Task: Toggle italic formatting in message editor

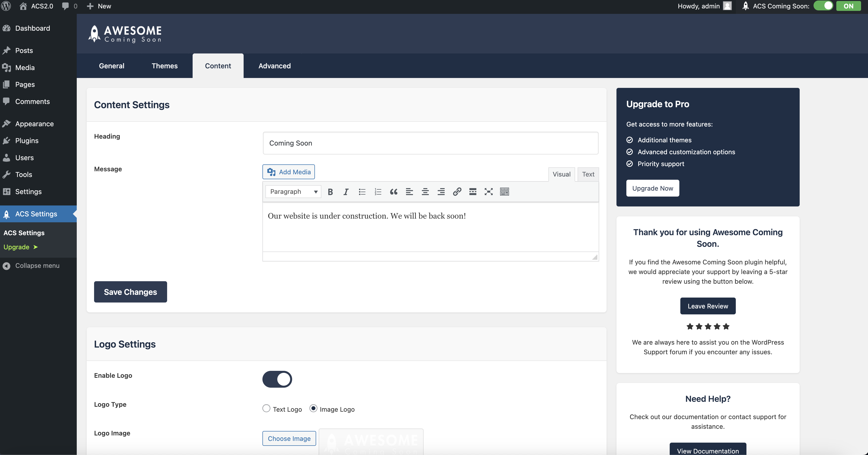Action: (346, 192)
